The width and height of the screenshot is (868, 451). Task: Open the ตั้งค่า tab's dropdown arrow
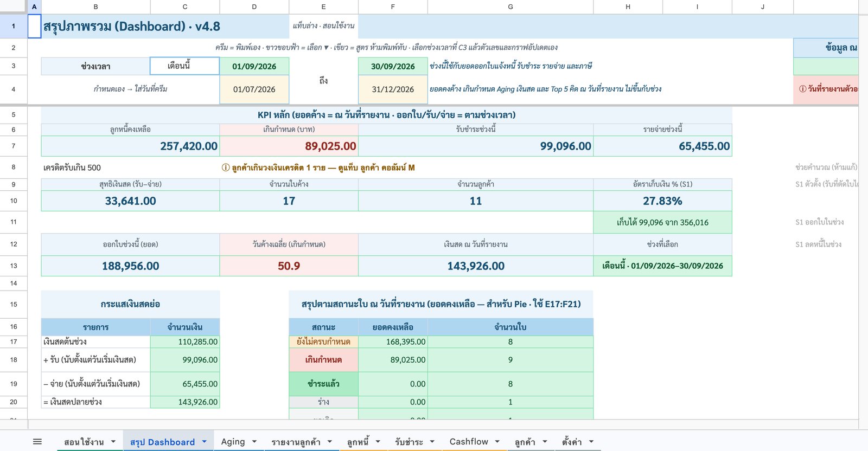click(x=591, y=442)
